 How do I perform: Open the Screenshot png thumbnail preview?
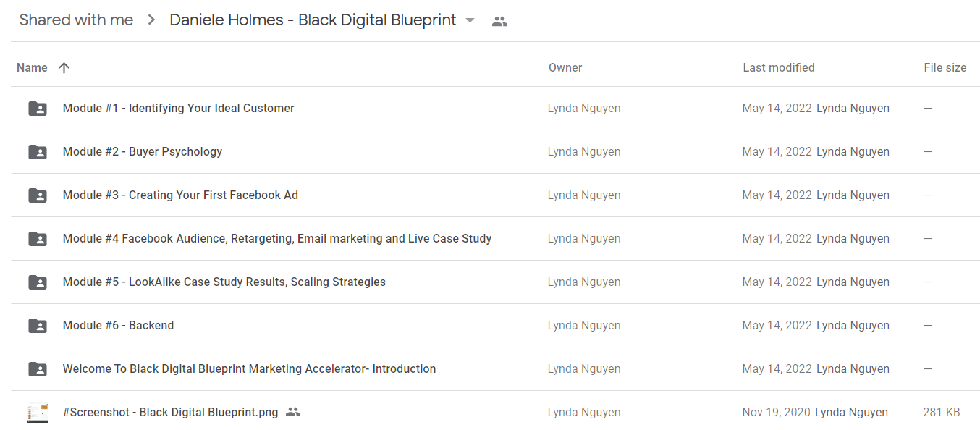click(38, 413)
